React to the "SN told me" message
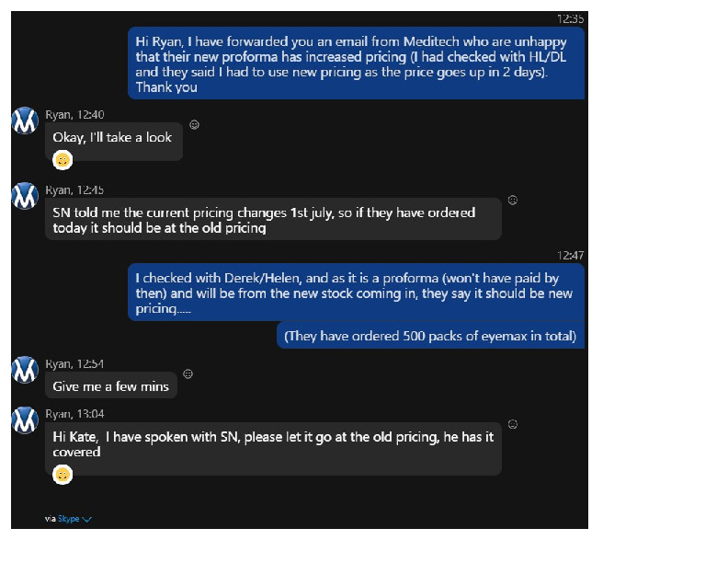The height and width of the screenshot is (563, 728). 513,200
